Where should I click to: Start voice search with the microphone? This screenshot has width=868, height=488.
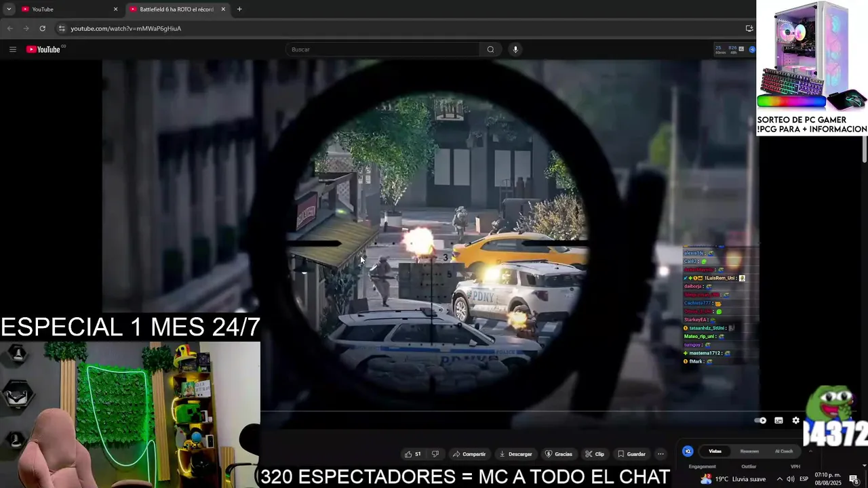point(515,49)
